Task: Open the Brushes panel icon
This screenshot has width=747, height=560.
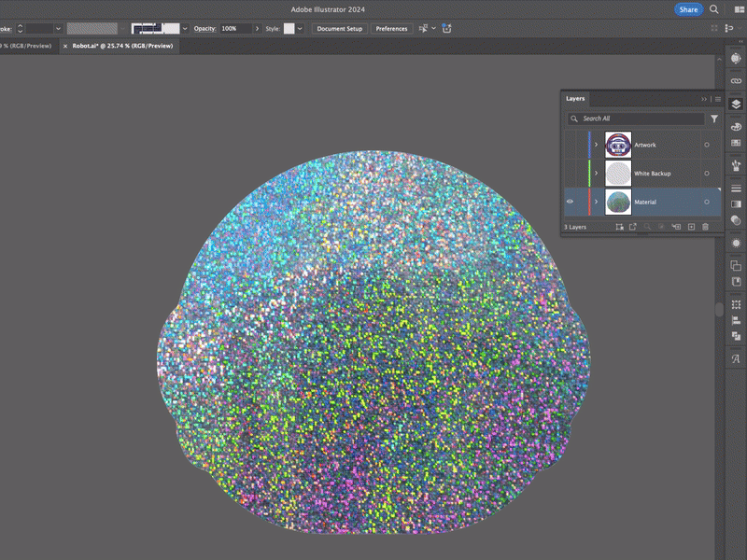Action: point(736,165)
